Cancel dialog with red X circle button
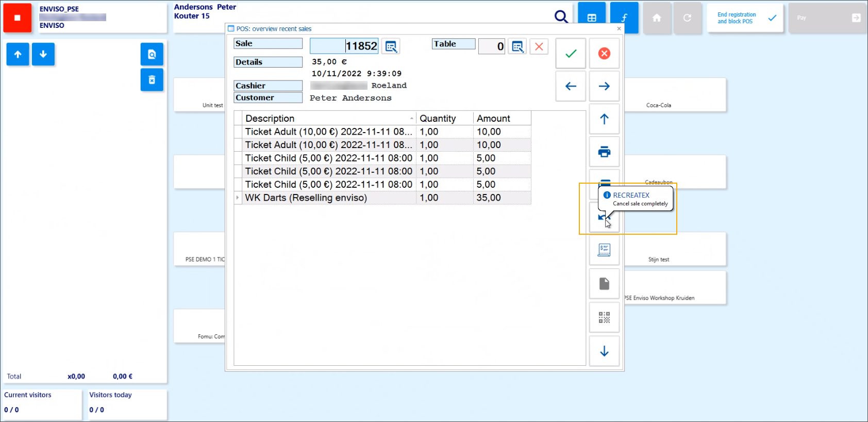Screen dimensions: 868x422 click(x=604, y=54)
